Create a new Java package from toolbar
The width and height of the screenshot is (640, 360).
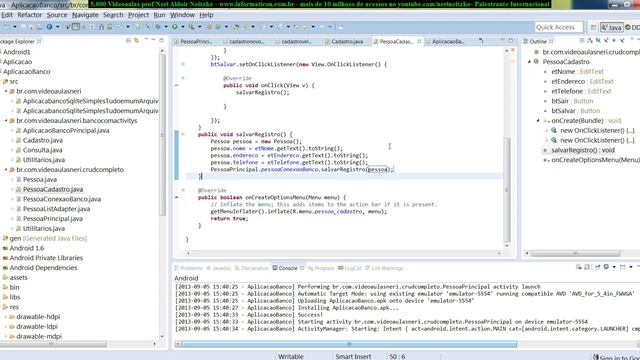[209, 27]
